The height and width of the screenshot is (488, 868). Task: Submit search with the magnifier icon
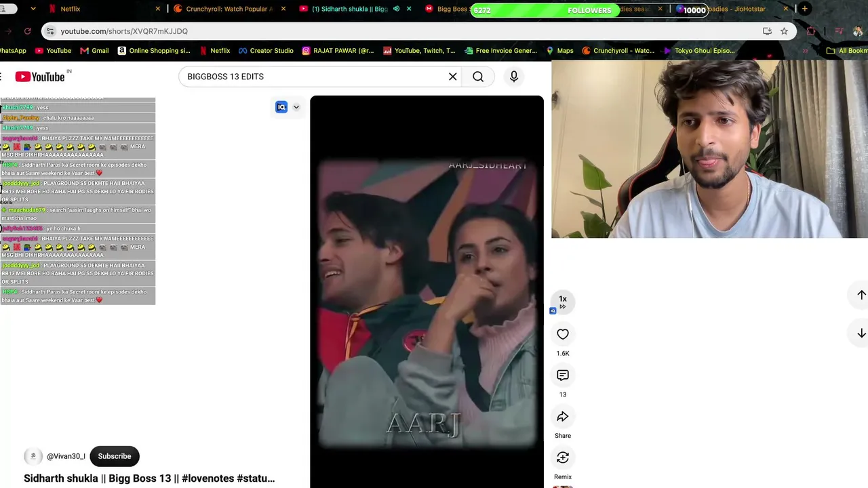[478, 77]
